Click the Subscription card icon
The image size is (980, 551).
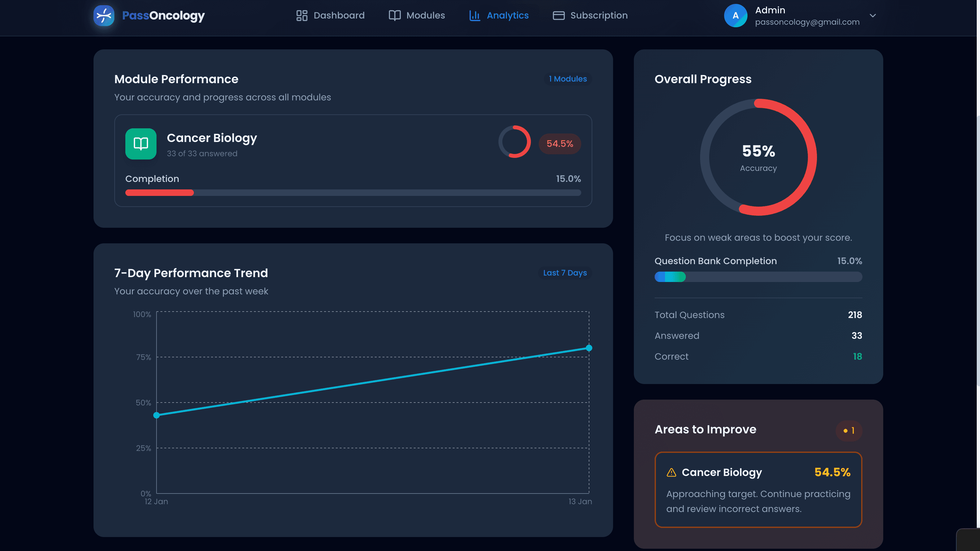tap(559, 15)
